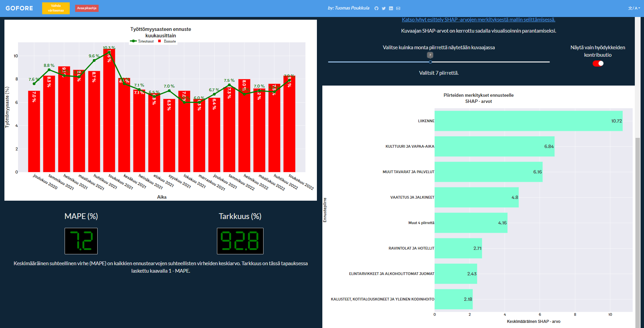Image resolution: width=644 pixels, height=328 pixels.
Task: Click the Tarkkuus 92.8 LED display
Action: (x=240, y=241)
